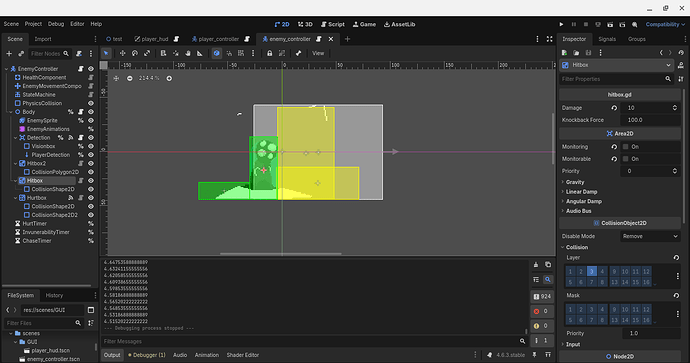Zoom in the 2D viewport

tap(169, 78)
